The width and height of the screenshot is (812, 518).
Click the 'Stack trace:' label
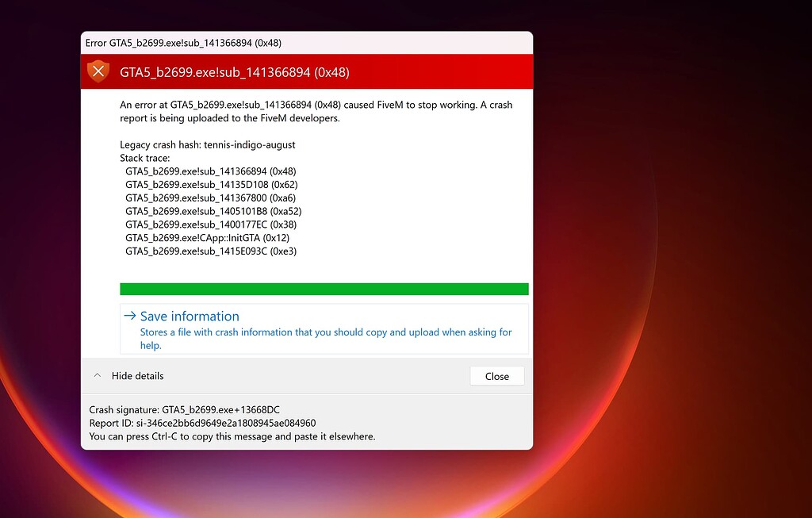[145, 158]
